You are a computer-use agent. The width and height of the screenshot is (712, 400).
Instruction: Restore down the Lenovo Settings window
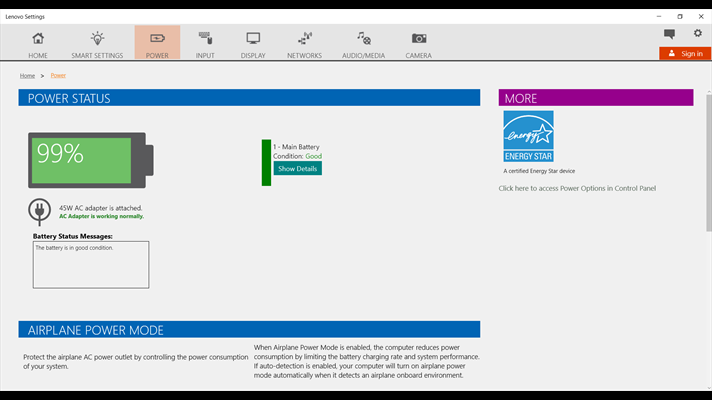680,16
